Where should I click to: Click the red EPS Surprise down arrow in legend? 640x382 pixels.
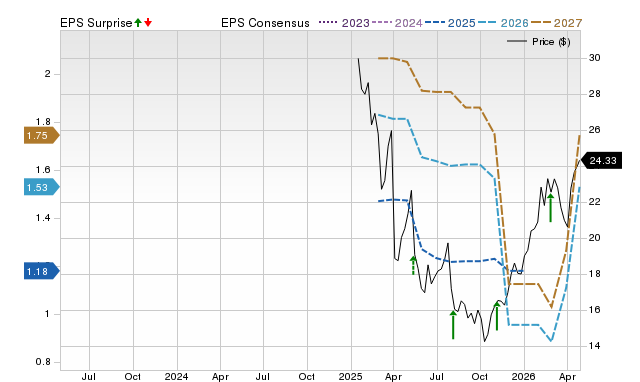(148, 23)
